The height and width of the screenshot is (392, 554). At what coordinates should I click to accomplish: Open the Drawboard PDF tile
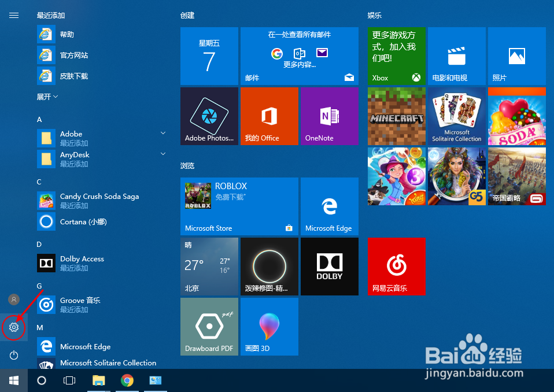(209, 327)
